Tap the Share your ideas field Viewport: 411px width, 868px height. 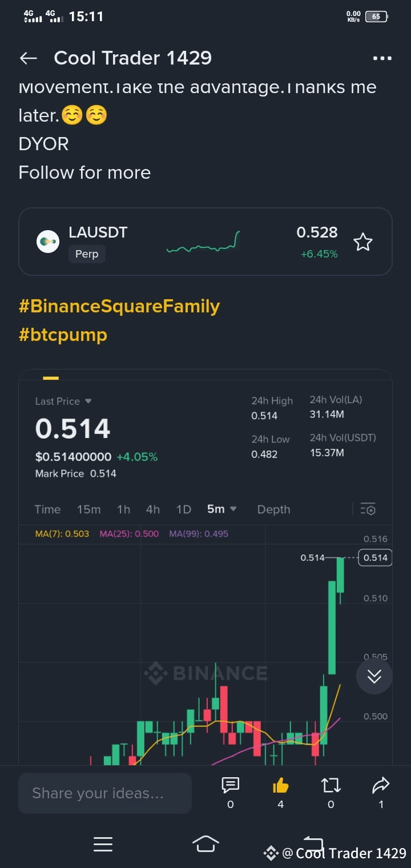(105, 793)
